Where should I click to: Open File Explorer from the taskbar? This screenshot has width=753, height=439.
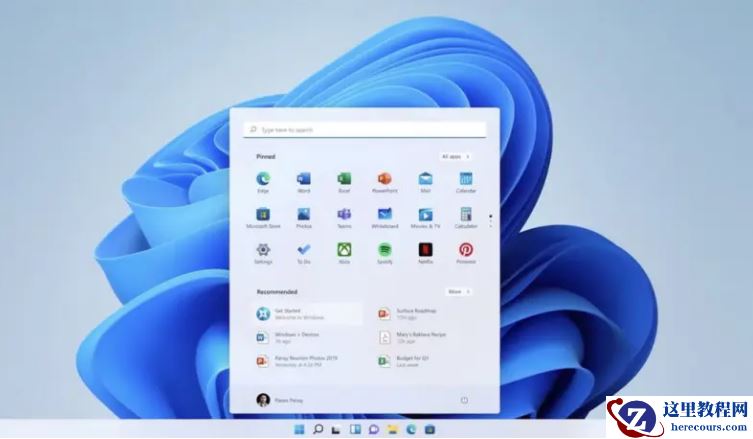[393, 429]
